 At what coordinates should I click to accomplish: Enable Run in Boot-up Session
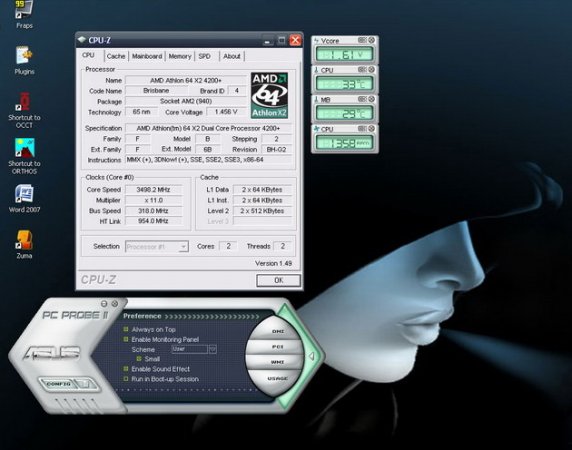(x=126, y=379)
